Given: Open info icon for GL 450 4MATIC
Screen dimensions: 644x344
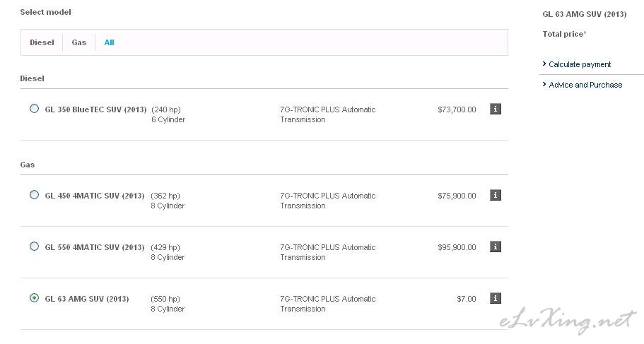Looking at the screenshot, I should pyautogui.click(x=496, y=196).
